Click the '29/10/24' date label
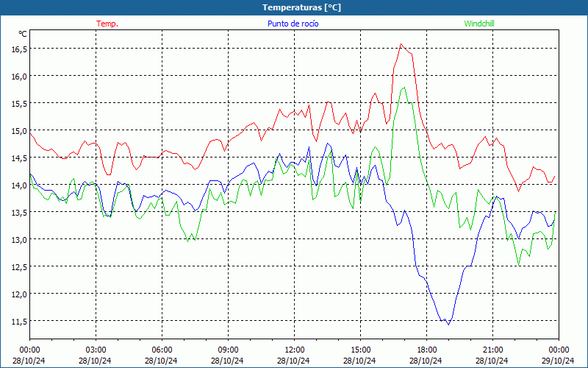 pyautogui.click(x=558, y=361)
